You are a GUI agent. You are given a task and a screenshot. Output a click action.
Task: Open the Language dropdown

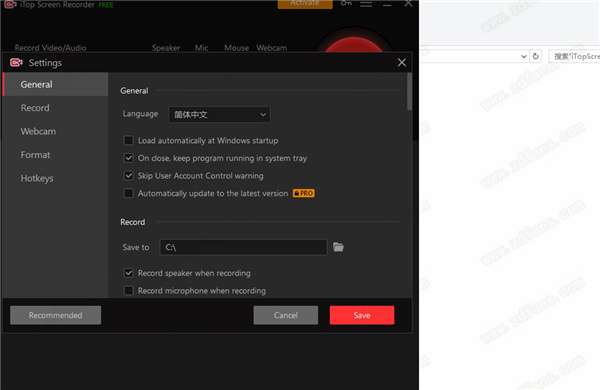[220, 114]
